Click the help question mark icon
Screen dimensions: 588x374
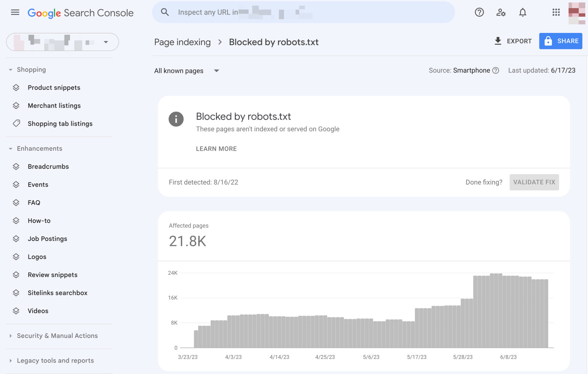[x=479, y=12]
